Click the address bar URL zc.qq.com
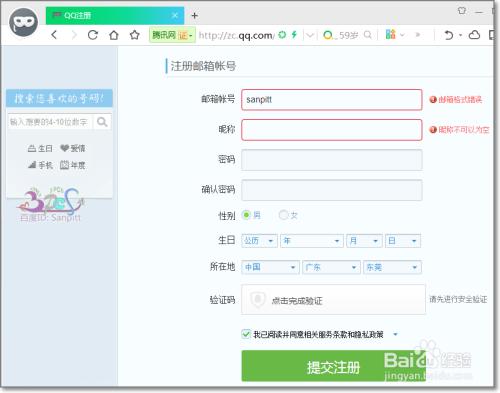The width and height of the screenshot is (500, 393). 237,35
